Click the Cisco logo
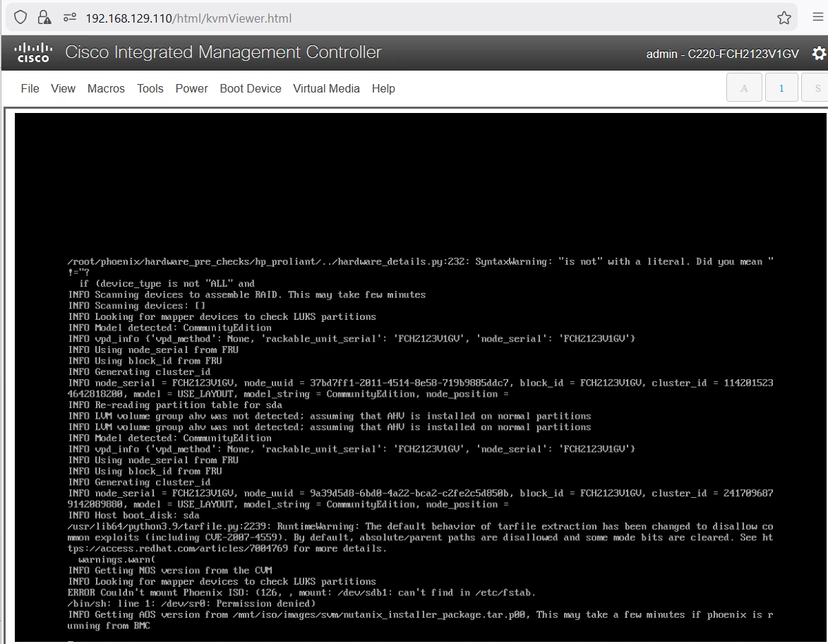 tap(33, 52)
